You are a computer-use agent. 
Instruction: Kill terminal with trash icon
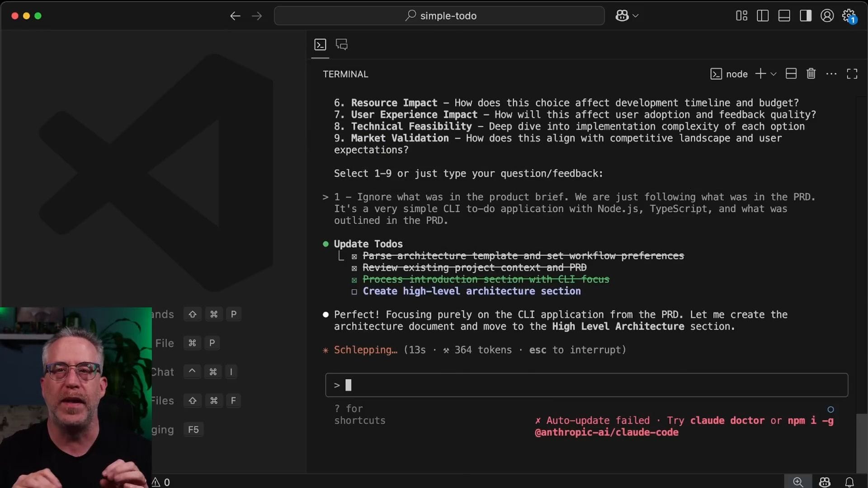tap(811, 74)
